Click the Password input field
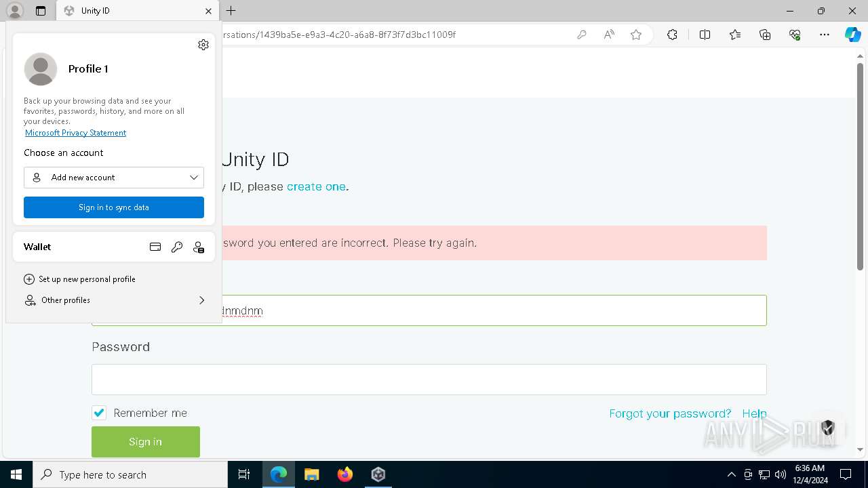The height and width of the screenshot is (488, 868). pyautogui.click(x=429, y=380)
